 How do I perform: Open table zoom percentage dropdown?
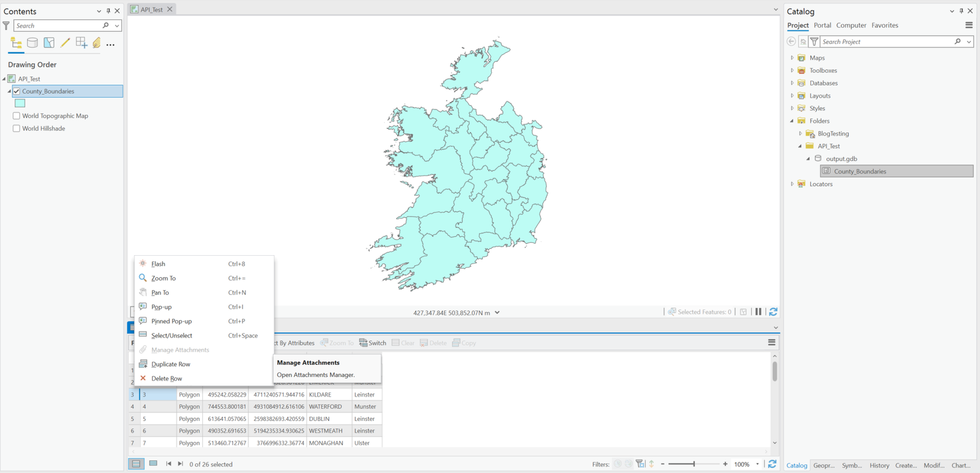(758, 464)
